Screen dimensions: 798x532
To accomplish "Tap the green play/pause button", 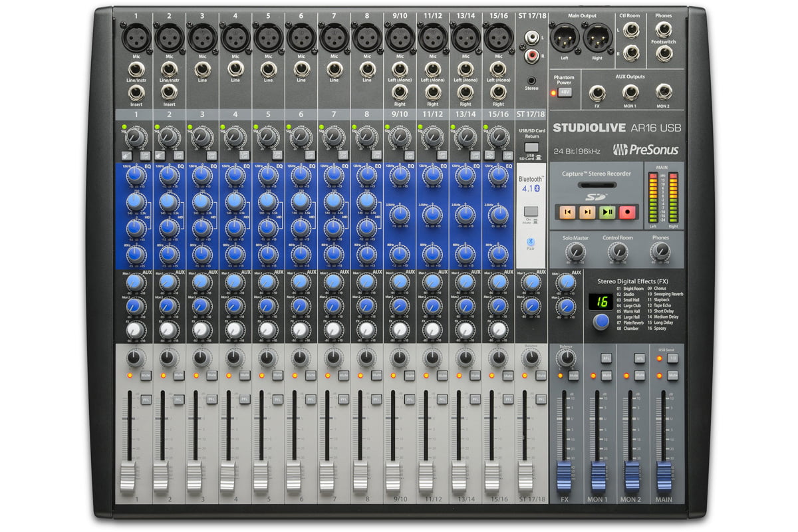I will click(x=607, y=212).
